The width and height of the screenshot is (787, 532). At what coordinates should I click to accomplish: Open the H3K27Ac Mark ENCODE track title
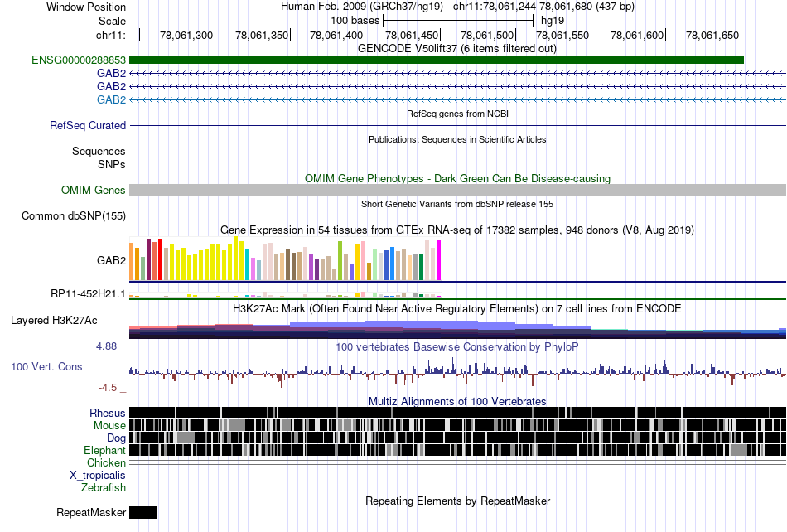(x=457, y=308)
